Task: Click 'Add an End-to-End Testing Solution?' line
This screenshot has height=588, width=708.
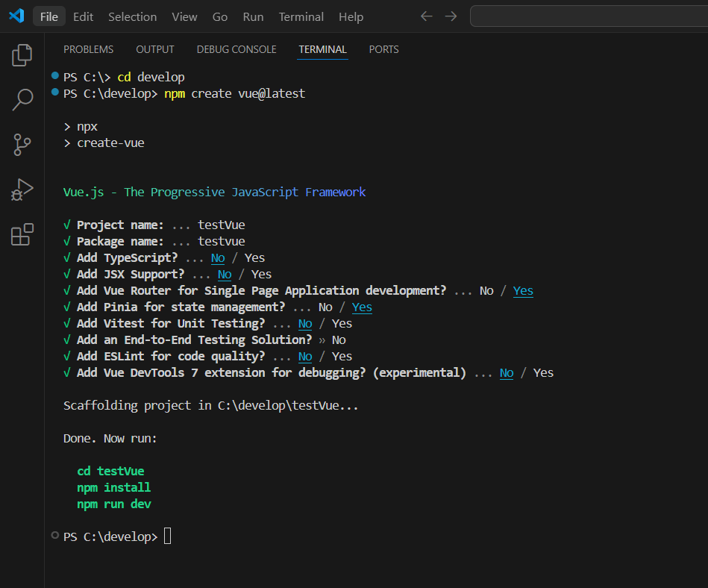Action: pos(204,340)
